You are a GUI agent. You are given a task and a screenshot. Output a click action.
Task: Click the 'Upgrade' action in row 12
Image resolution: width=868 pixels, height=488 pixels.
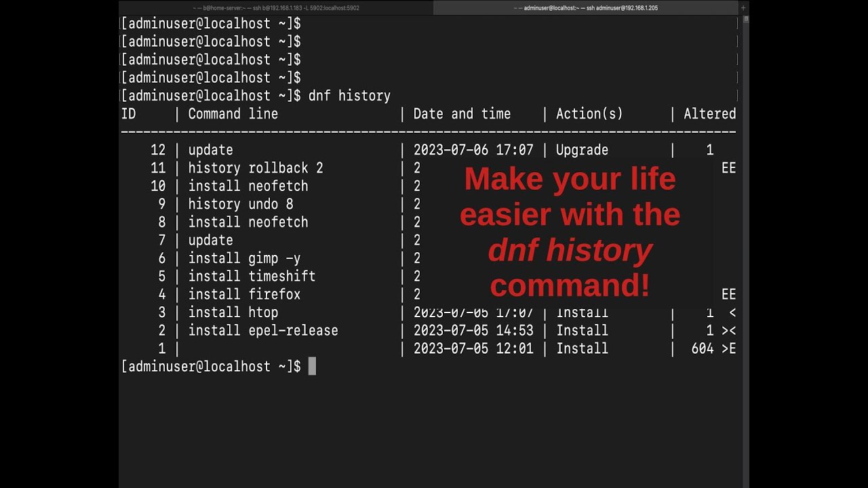(582, 150)
